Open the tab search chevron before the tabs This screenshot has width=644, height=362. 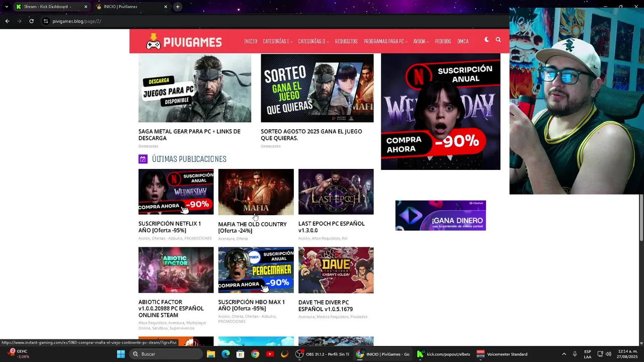6,7
